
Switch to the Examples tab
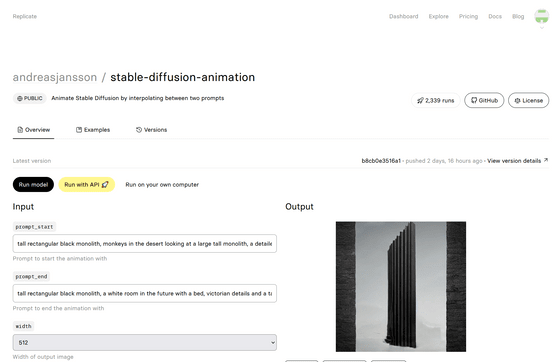93,130
